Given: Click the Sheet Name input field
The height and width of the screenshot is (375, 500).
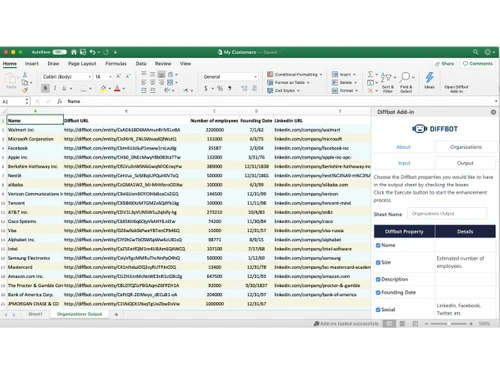Looking at the screenshot, I should (447, 214).
